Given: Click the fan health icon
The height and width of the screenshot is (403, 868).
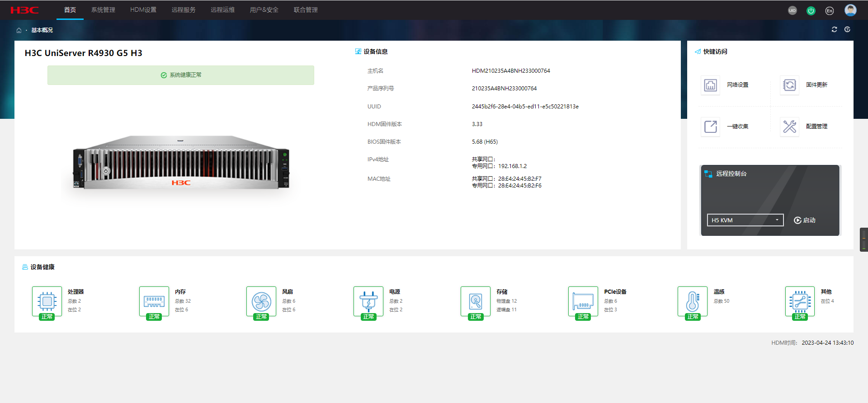Looking at the screenshot, I should [x=261, y=301].
